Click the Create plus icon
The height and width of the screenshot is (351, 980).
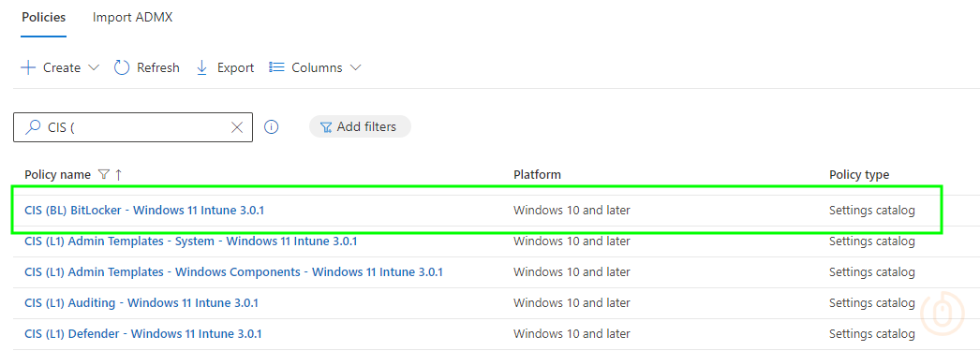28,67
